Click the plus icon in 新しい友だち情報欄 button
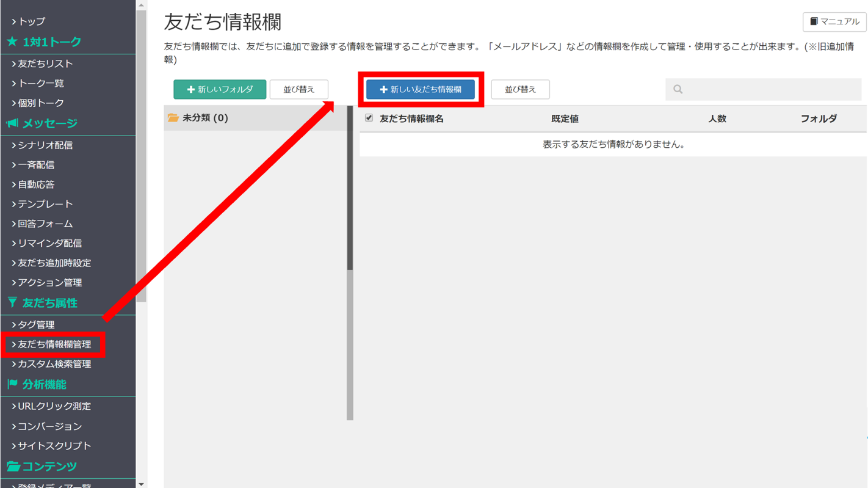This screenshot has height=488, width=868. click(383, 89)
